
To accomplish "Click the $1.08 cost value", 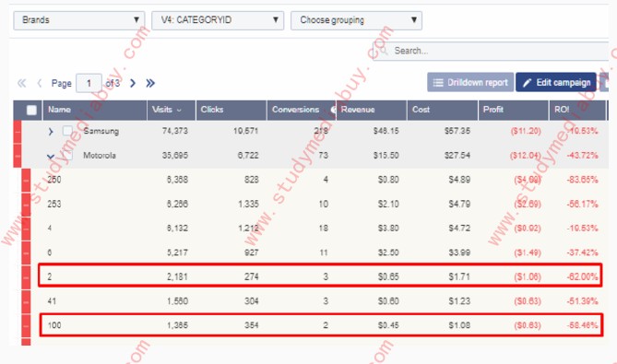I will (459, 325).
